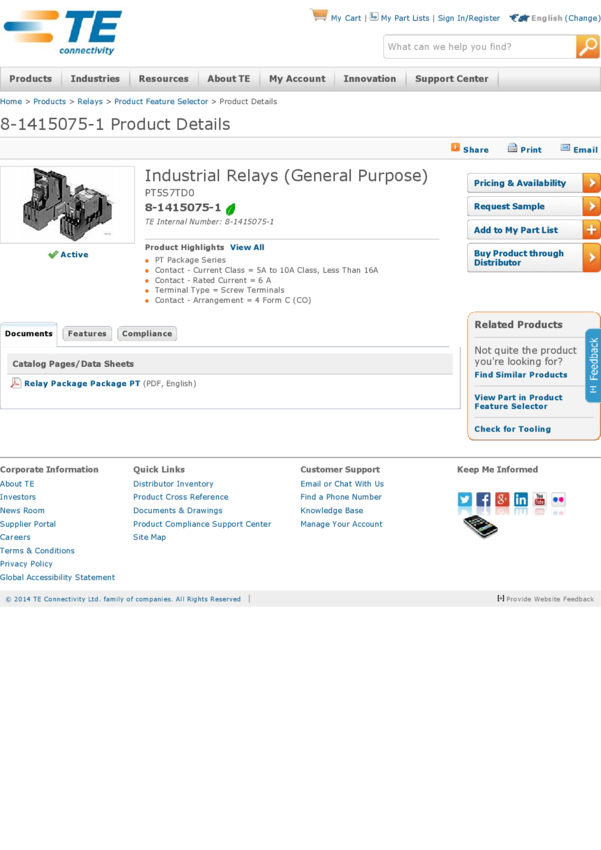Click the orange arrow beside Request Sample
This screenshot has width=601, height=850.
pyautogui.click(x=591, y=207)
